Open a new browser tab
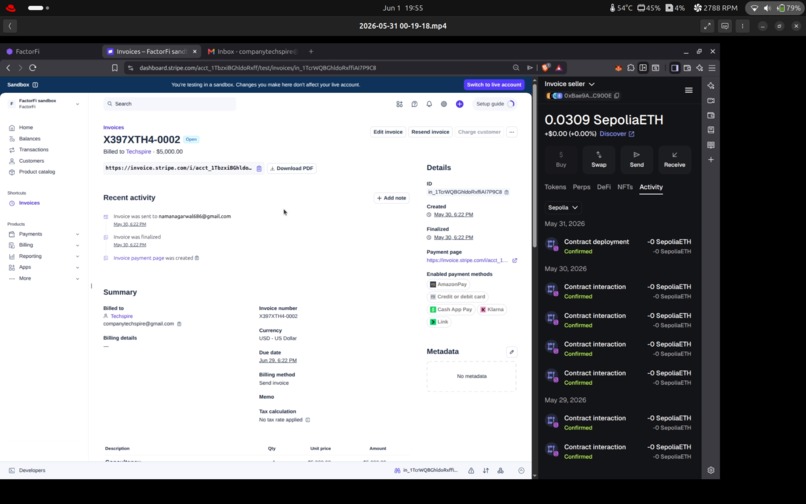 click(310, 51)
